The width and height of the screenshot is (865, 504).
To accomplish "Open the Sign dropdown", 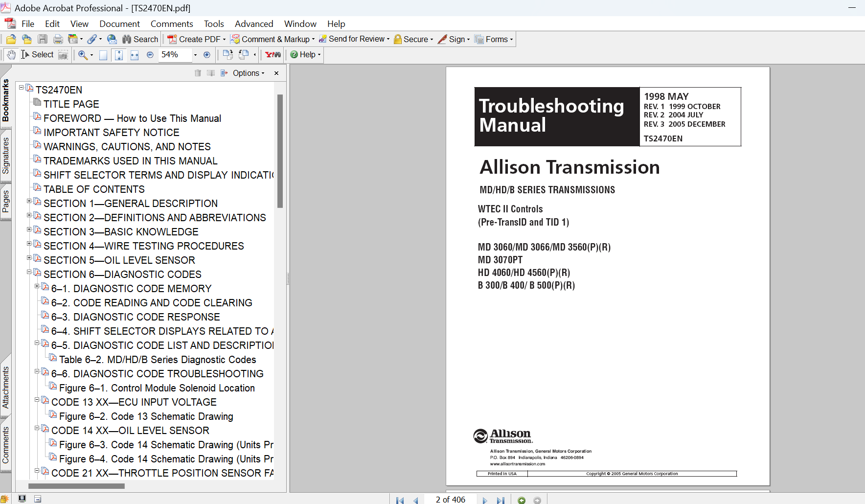I will coord(454,39).
